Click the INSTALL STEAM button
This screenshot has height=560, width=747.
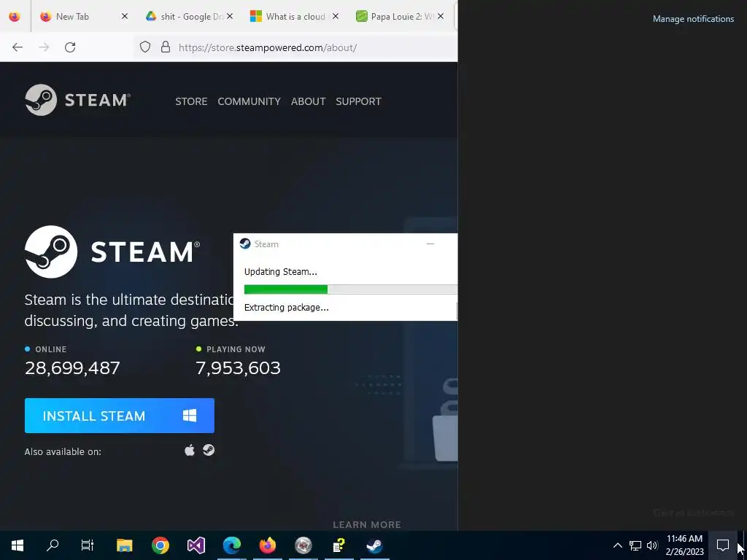120,416
